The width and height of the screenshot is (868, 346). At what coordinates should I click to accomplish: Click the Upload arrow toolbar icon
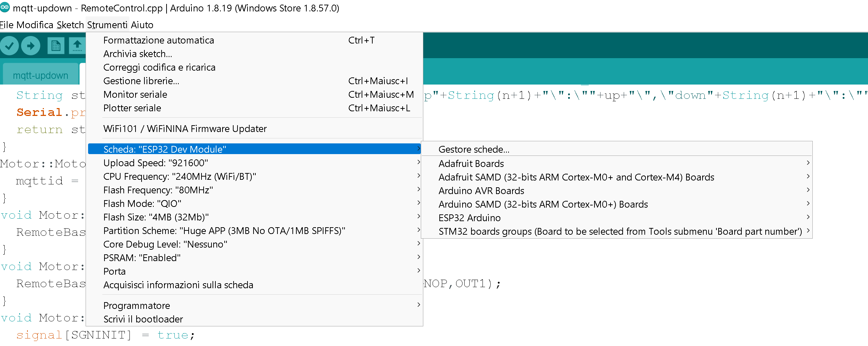(x=31, y=46)
